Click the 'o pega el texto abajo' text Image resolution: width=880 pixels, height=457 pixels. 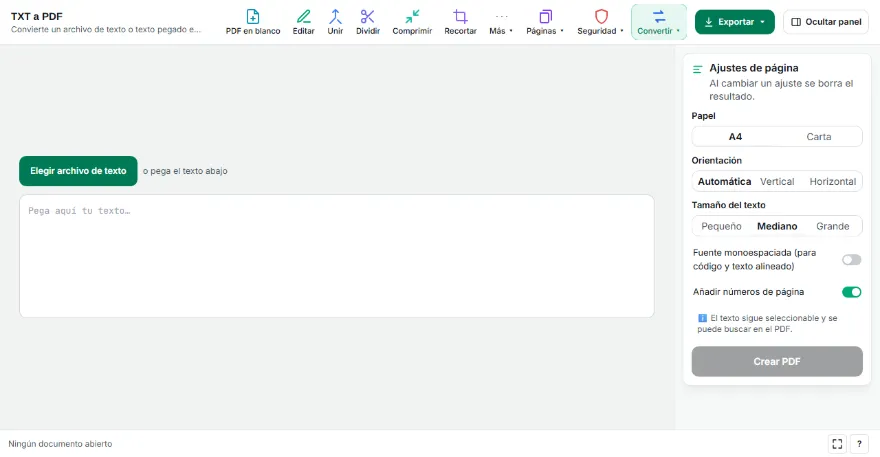[x=185, y=171]
